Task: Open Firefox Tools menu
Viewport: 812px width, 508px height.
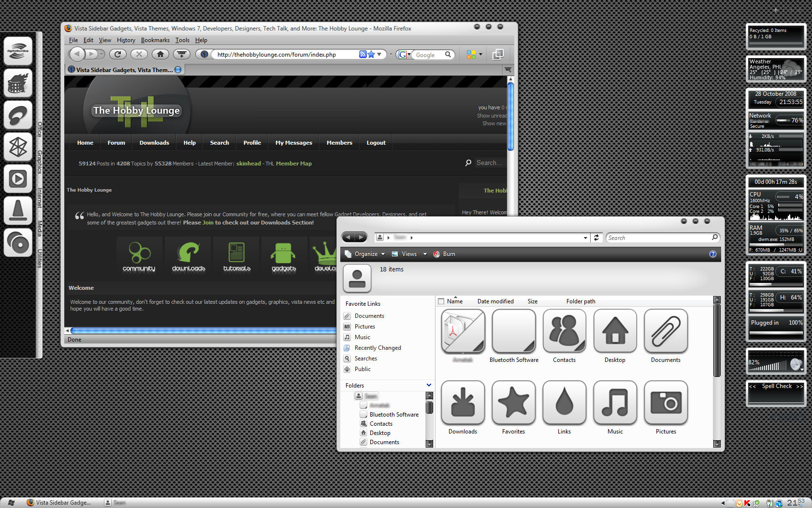Action: (182, 40)
